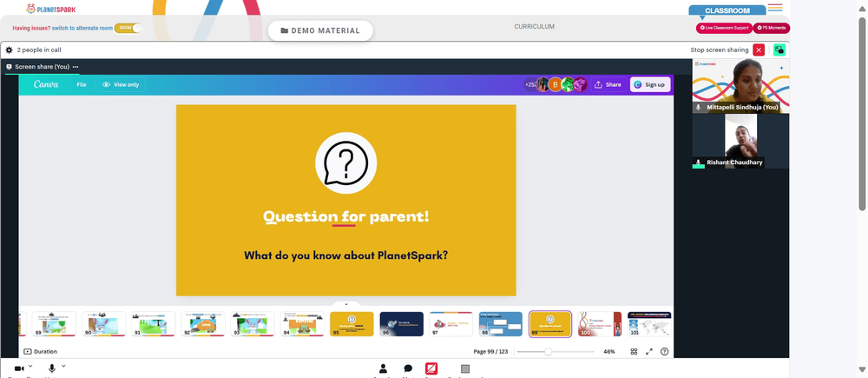
Task: Click microphone icon beside Mittapelli Sindhuja
Action: 698,107
